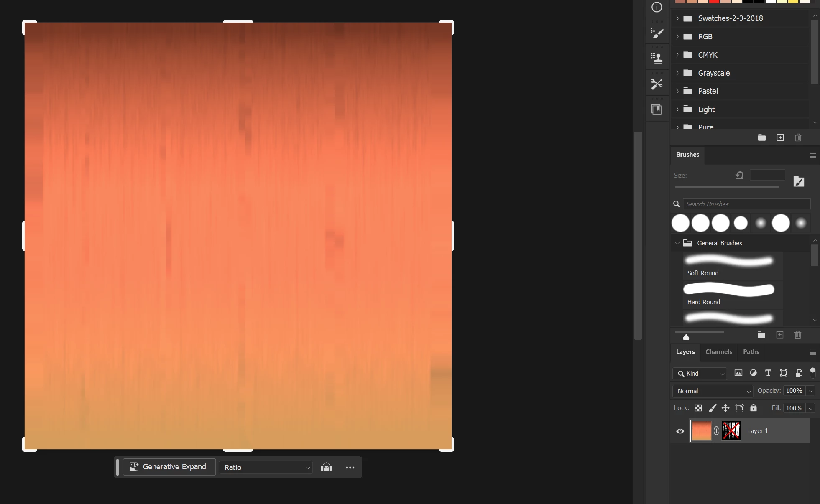The image size is (820, 504).
Task: Filter layers by adjustment layers icon
Action: 753,373
